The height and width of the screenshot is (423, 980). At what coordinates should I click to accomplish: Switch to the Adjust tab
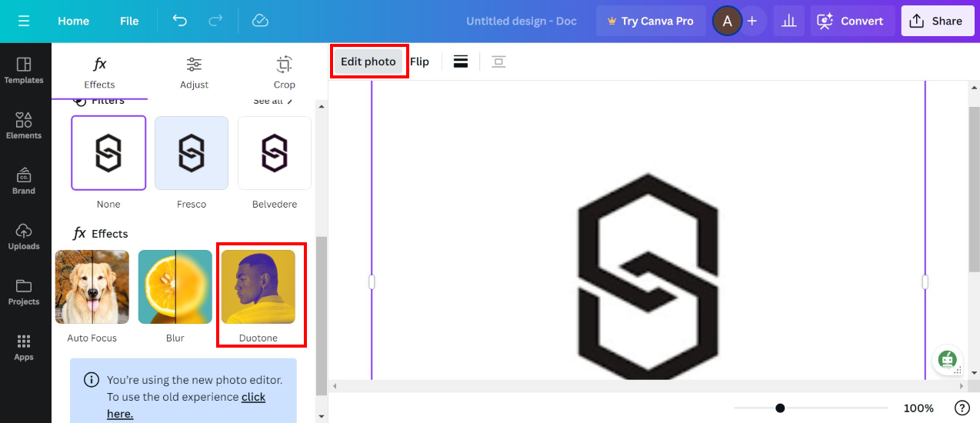[194, 72]
